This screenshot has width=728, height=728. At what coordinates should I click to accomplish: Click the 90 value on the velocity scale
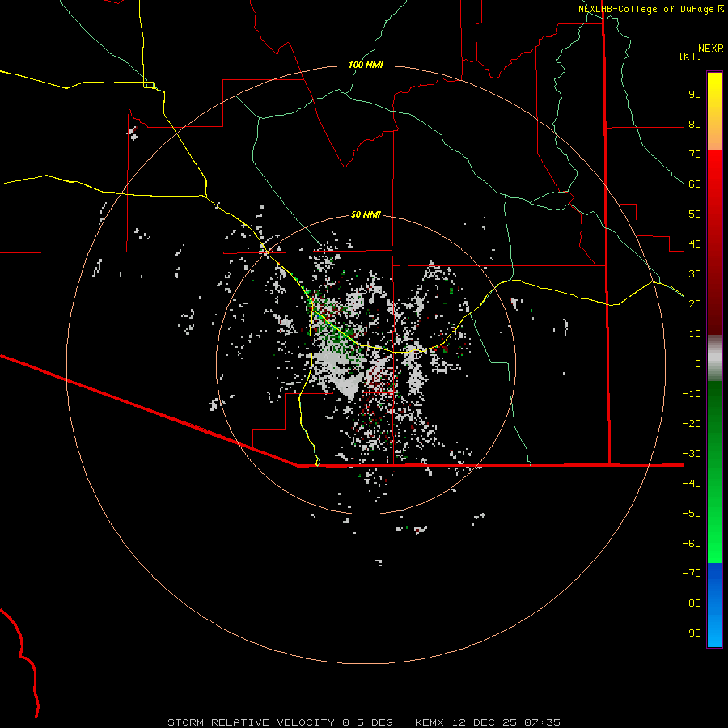tap(695, 95)
